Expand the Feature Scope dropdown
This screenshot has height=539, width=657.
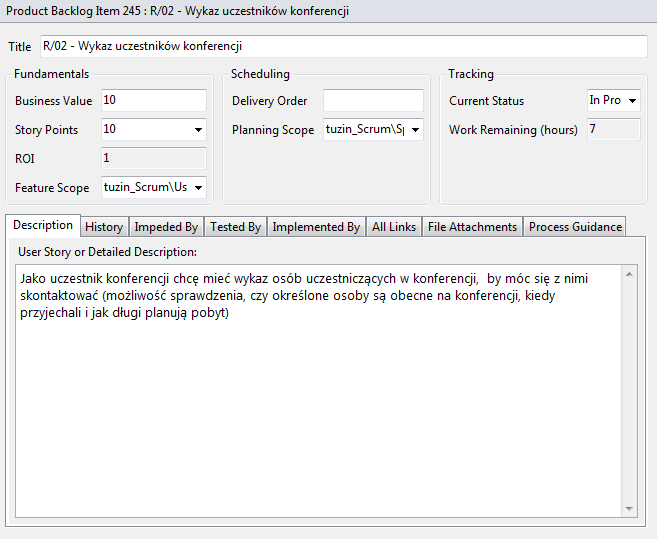coord(198,187)
